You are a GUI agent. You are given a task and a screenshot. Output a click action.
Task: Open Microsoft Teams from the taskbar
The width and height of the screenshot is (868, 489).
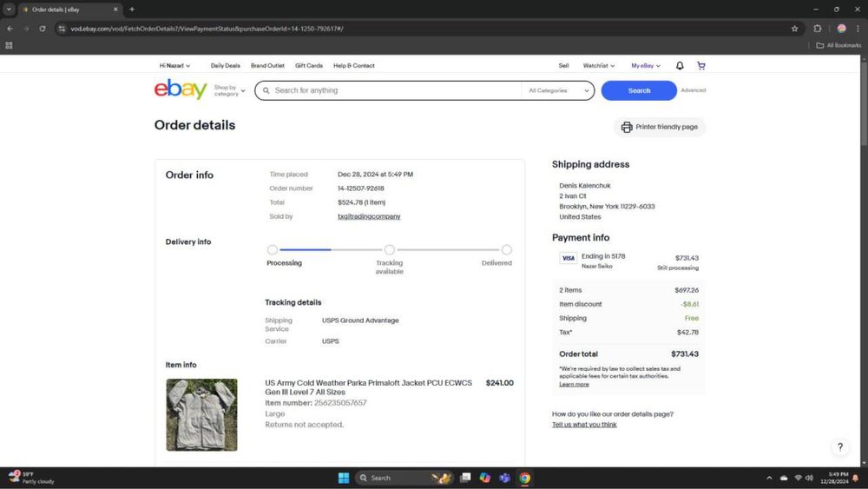(504, 478)
